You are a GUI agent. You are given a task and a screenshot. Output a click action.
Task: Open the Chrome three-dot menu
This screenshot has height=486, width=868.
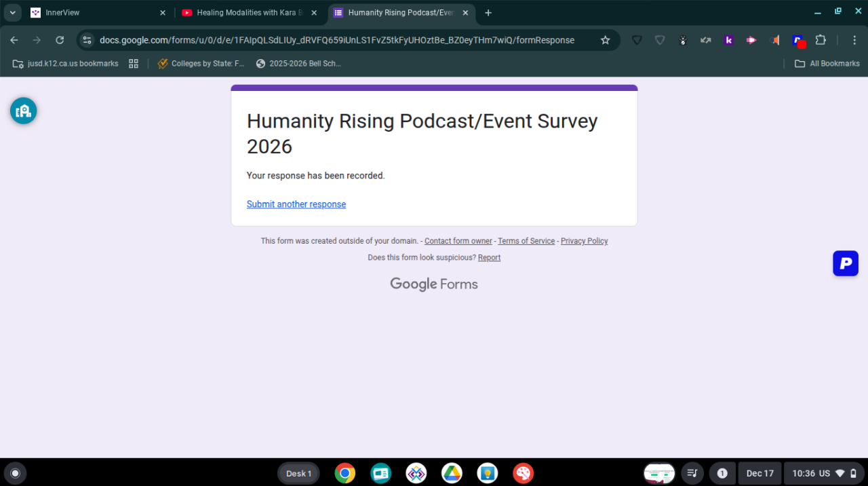pyautogui.click(x=854, y=40)
